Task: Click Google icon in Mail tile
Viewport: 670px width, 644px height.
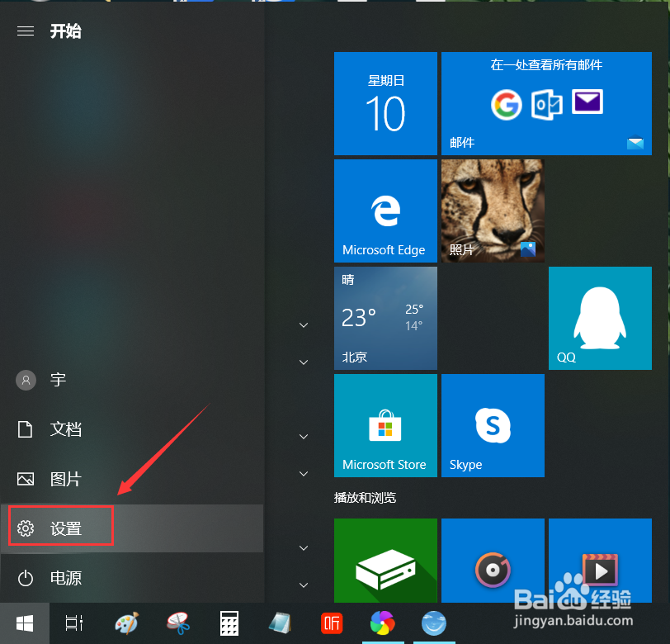Action: pyautogui.click(x=507, y=105)
